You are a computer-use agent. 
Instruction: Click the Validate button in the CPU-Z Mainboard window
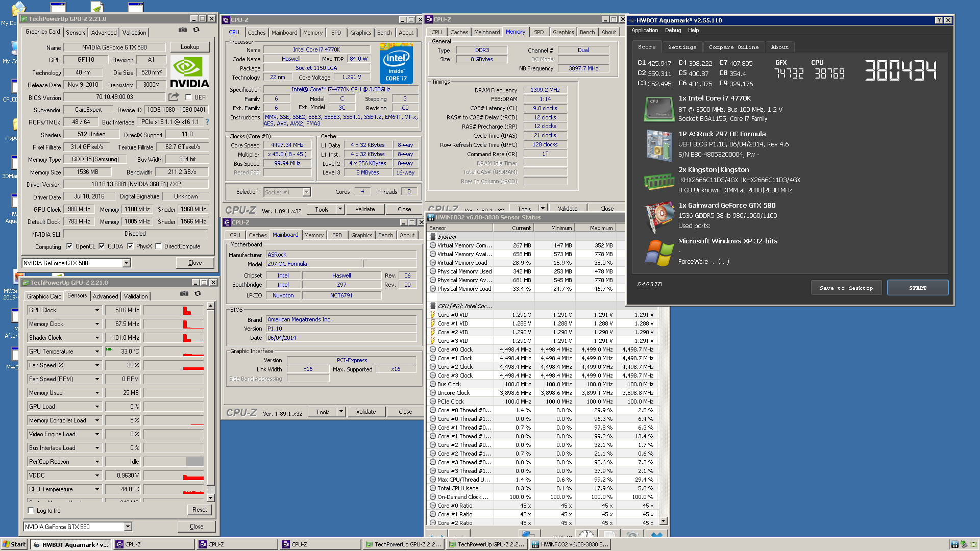coord(366,412)
